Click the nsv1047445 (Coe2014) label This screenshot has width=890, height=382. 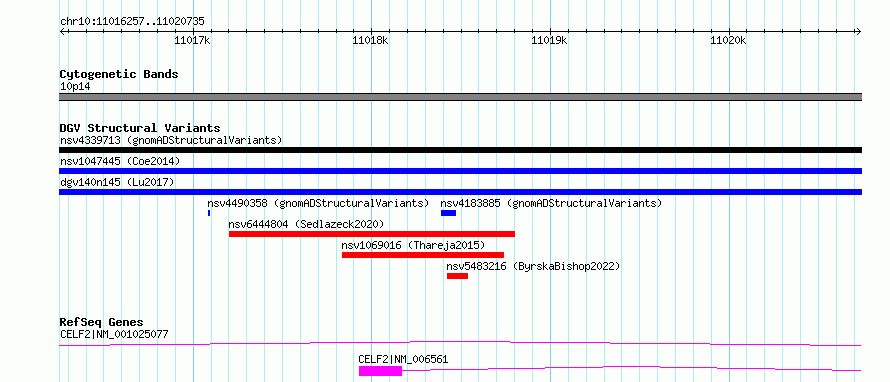pyautogui.click(x=120, y=161)
